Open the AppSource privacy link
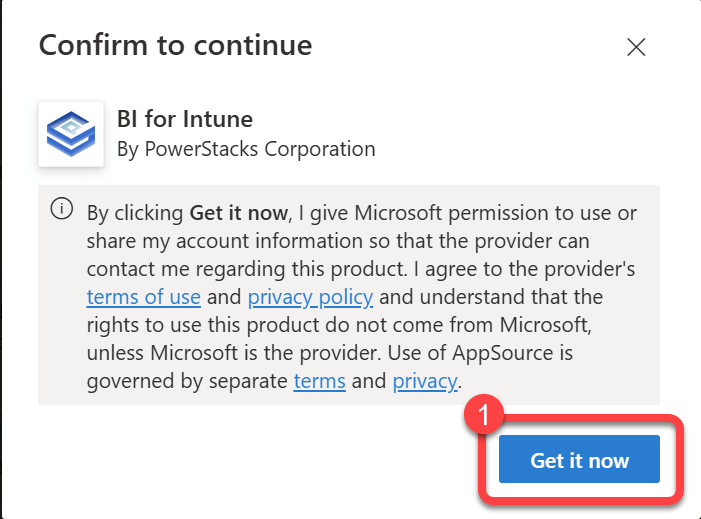701x519 pixels. click(424, 381)
